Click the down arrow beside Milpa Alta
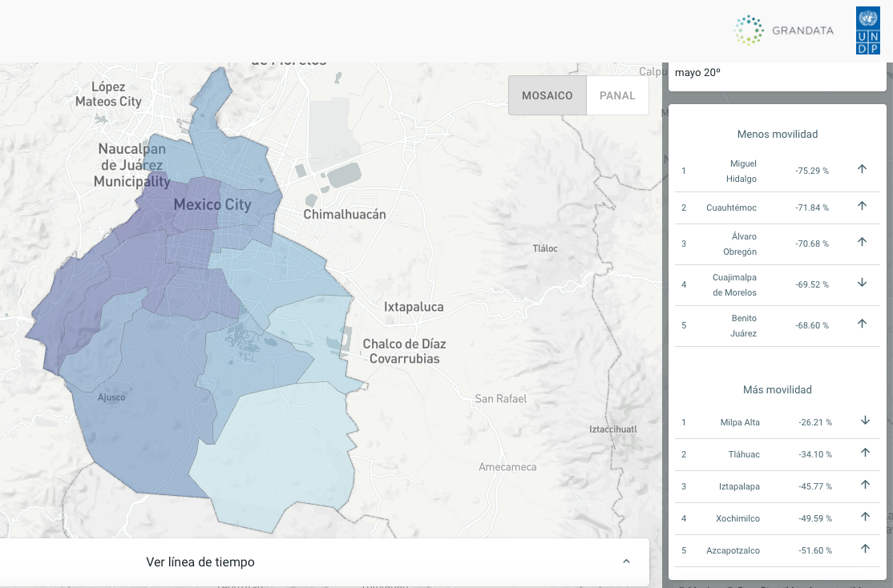Screen dimensions: 893x588 [865, 420]
